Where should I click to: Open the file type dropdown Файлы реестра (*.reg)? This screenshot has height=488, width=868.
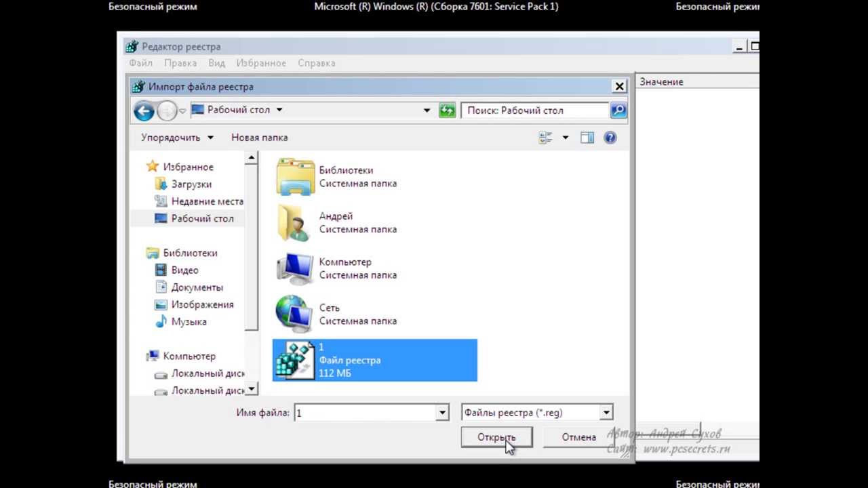pyautogui.click(x=537, y=412)
